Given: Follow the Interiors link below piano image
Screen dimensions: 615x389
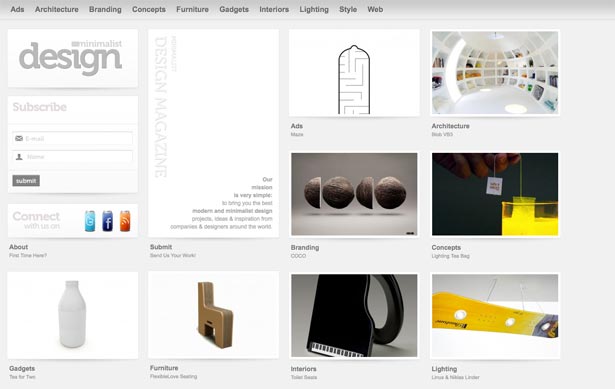Looking at the screenshot, I should coord(304,369).
